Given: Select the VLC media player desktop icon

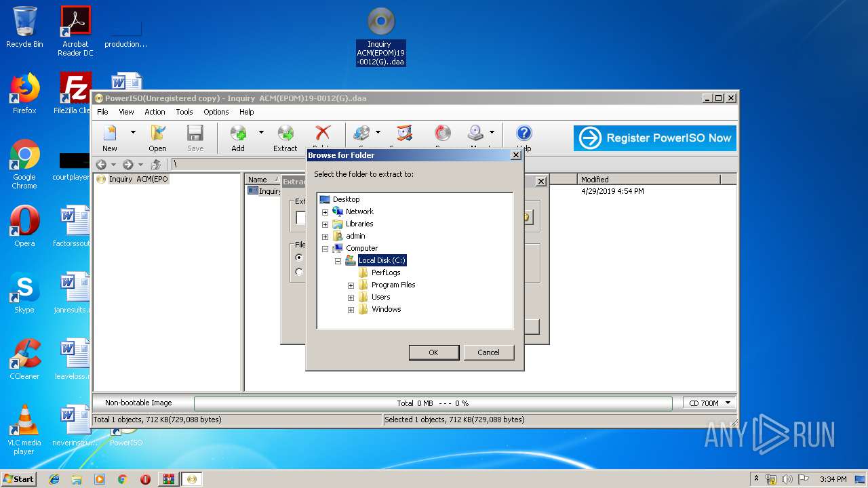Looking at the screenshot, I should (x=24, y=430).
